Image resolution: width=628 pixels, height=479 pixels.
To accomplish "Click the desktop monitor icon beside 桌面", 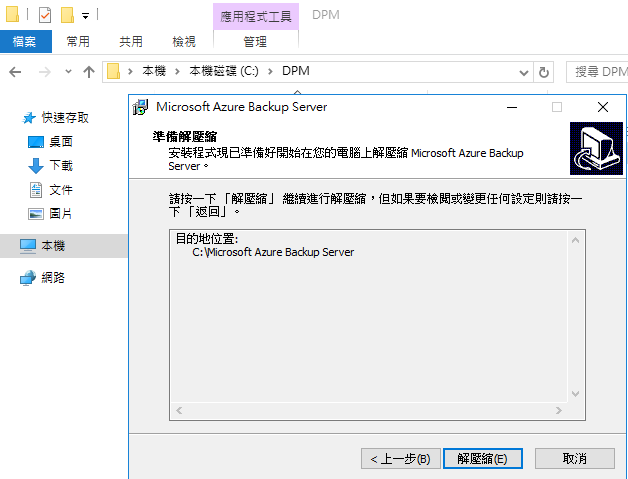I will (x=36, y=142).
